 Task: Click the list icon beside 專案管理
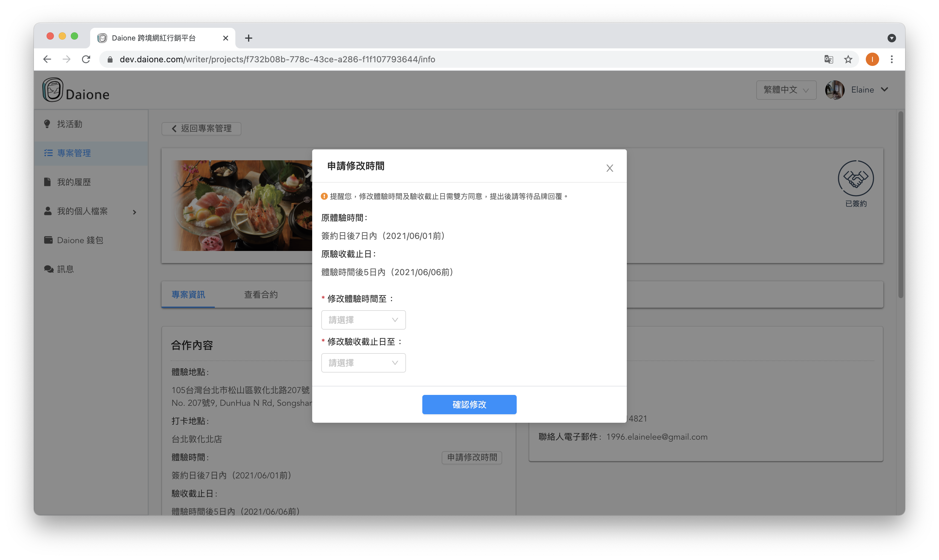(x=48, y=153)
